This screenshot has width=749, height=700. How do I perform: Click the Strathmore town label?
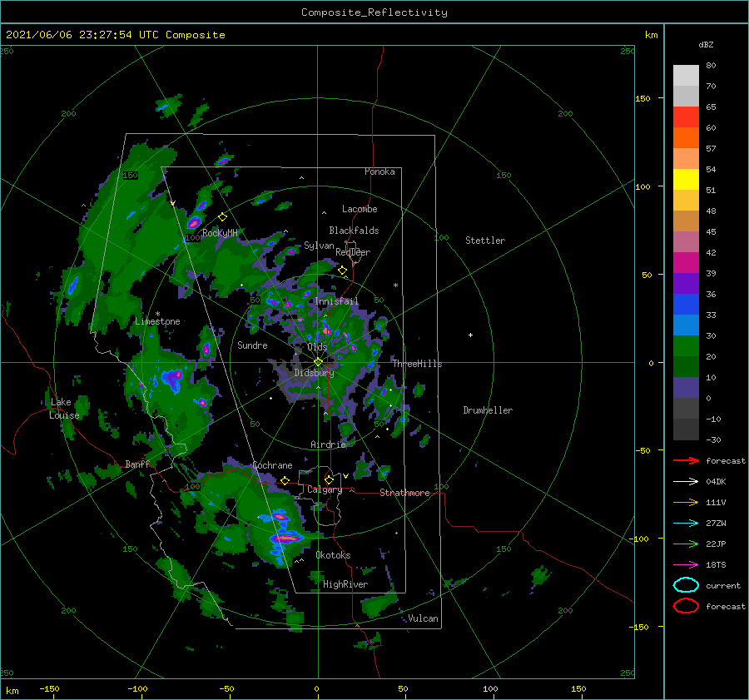point(404,493)
